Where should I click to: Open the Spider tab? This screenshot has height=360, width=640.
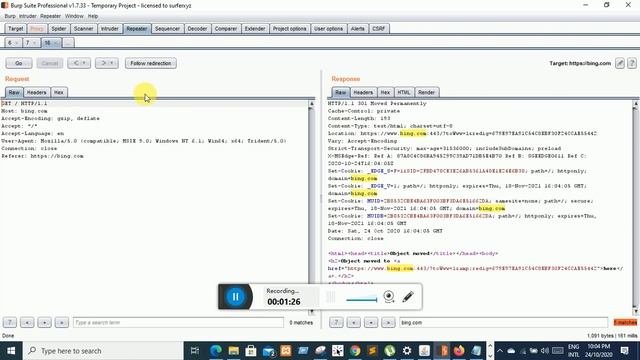pos(58,29)
